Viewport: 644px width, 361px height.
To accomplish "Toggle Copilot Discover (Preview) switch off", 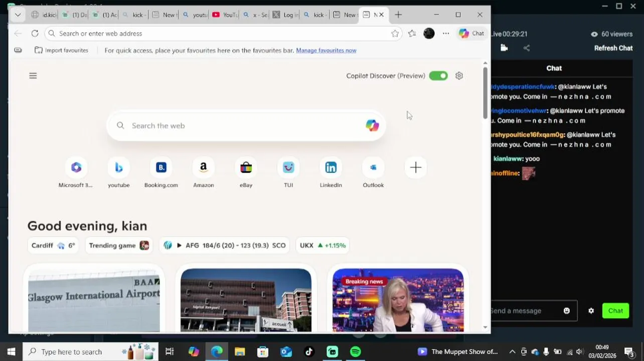I will coord(438,76).
